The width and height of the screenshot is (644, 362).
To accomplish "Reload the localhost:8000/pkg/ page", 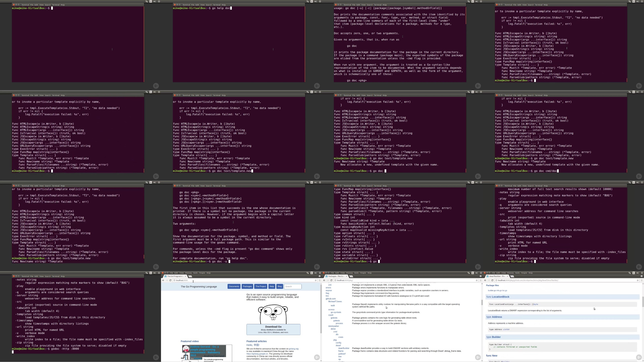I will 331,280.
